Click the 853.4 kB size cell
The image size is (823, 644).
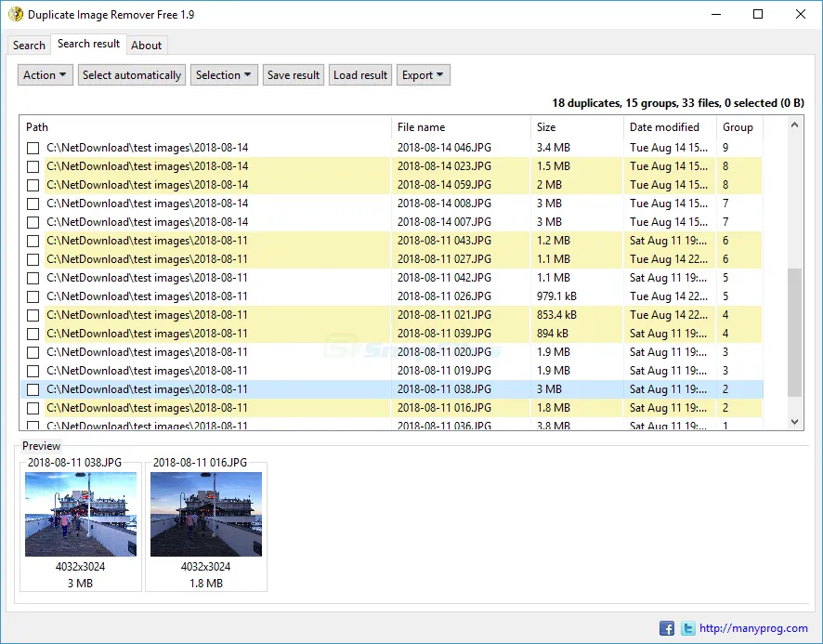click(556, 315)
